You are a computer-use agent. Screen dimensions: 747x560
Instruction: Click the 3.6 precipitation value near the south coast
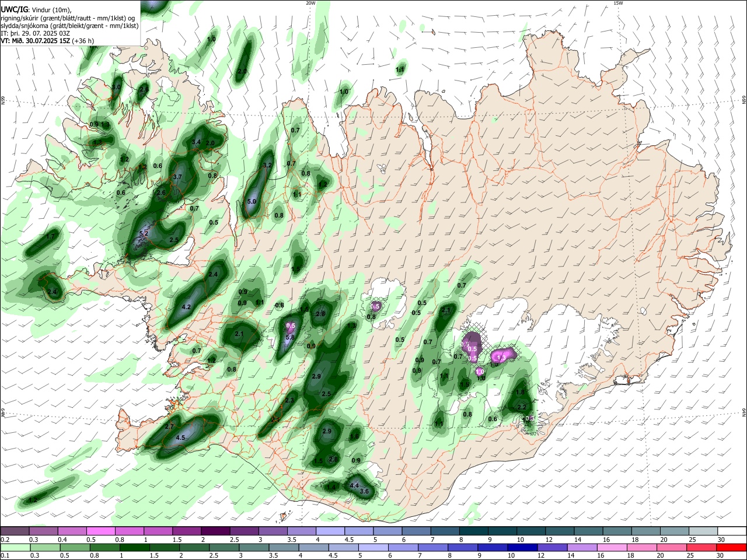365,492
